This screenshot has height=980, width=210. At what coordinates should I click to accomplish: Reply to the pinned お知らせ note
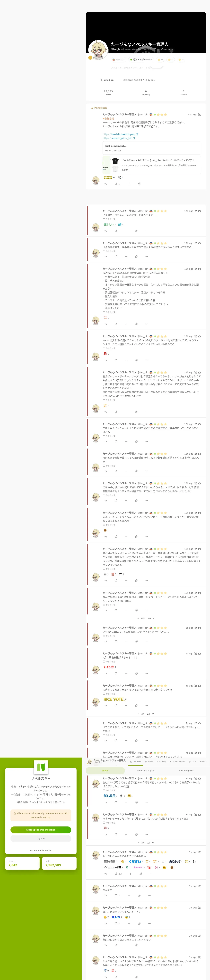click(x=105, y=184)
